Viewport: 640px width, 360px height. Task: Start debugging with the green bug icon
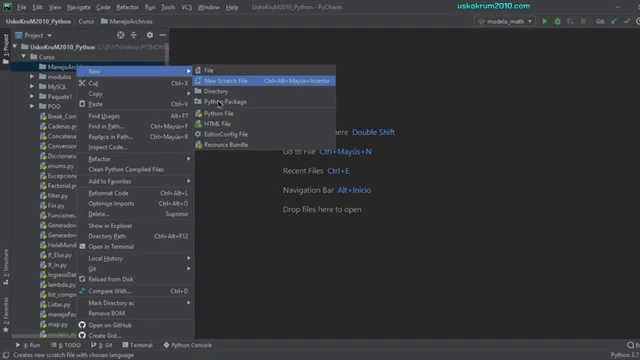(557, 21)
